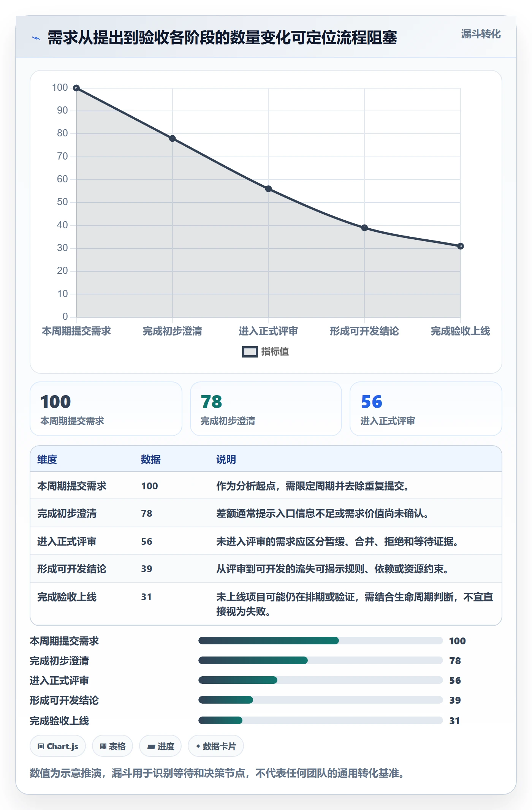The image size is (532, 810).
Task: Click the x-axis label 形成可开发结论
Action: [364, 331]
